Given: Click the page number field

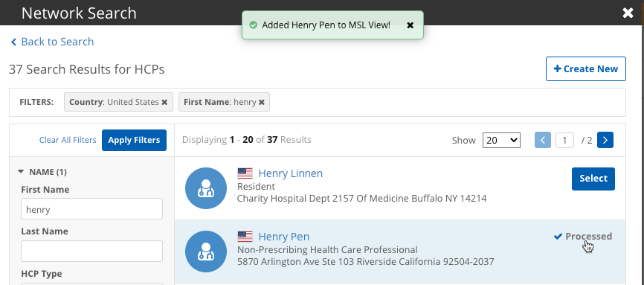Looking at the screenshot, I should tap(564, 140).
